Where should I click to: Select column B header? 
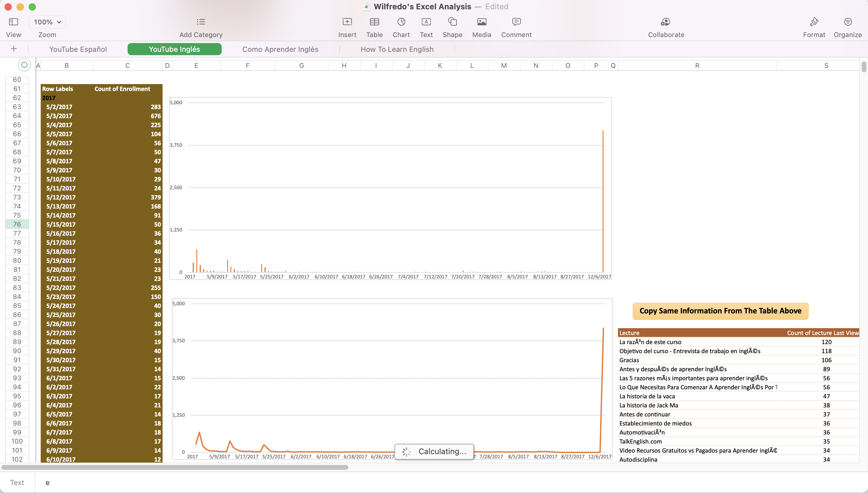tap(67, 66)
